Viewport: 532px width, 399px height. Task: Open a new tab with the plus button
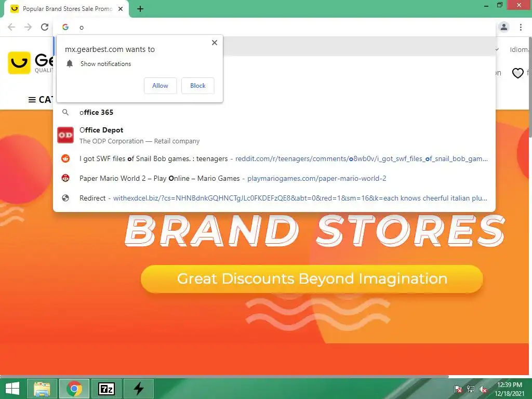tap(140, 9)
